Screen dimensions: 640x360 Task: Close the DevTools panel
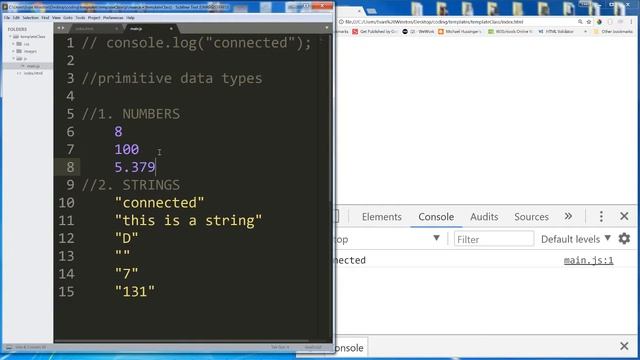point(624,216)
